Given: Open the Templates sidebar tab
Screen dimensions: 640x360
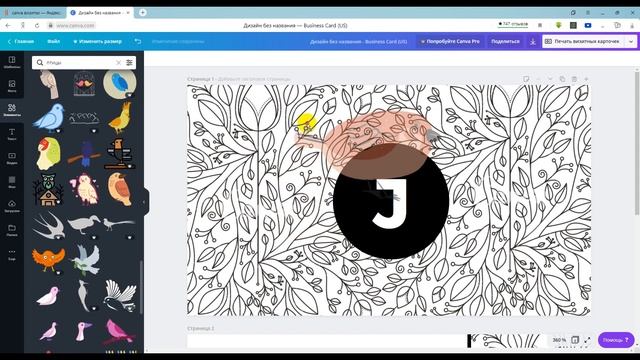Looking at the screenshot, I should [12, 62].
